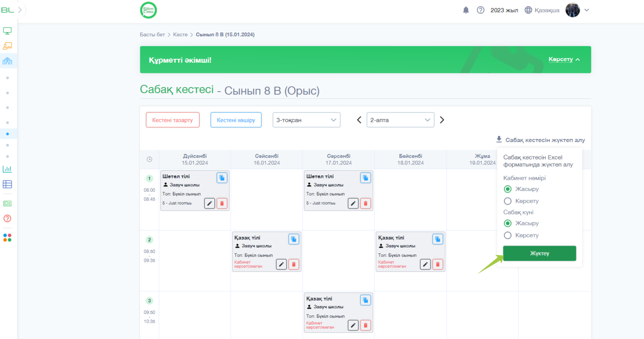Click lesson number 3 badge
644x339 pixels.
tap(149, 301)
